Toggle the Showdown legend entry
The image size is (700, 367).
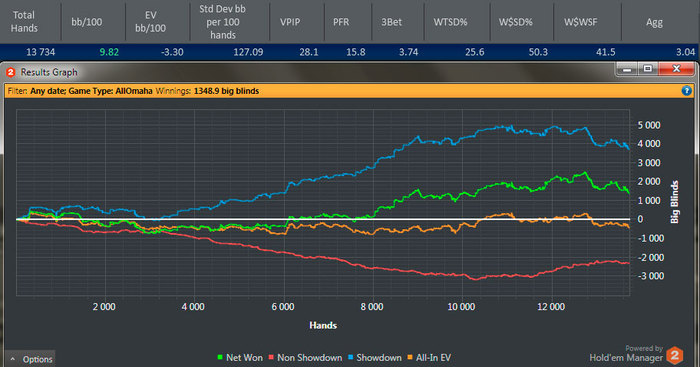(374, 358)
